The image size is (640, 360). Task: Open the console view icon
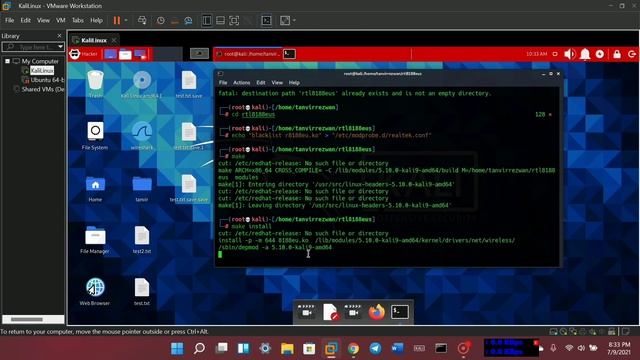tap(267, 20)
